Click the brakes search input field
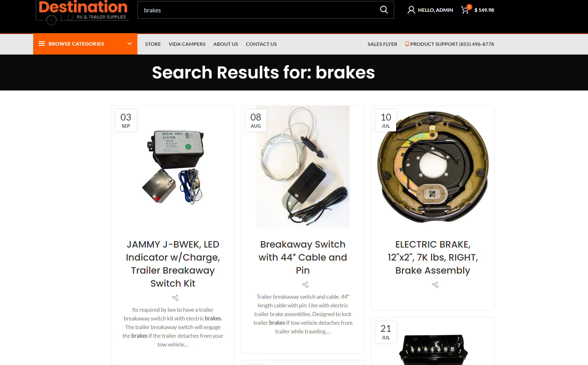The height and width of the screenshot is (365, 588). tap(258, 10)
